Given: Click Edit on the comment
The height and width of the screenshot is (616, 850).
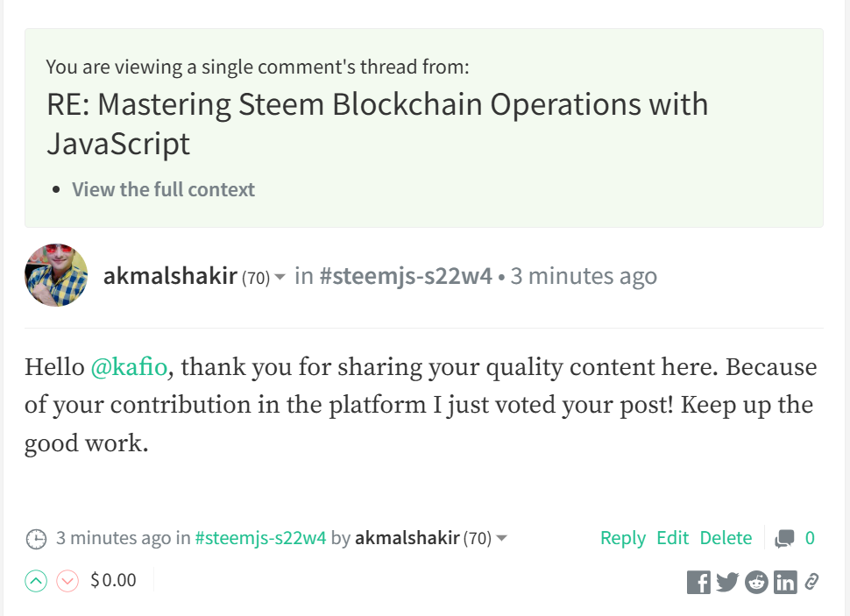Looking at the screenshot, I should click(x=672, y=538).
